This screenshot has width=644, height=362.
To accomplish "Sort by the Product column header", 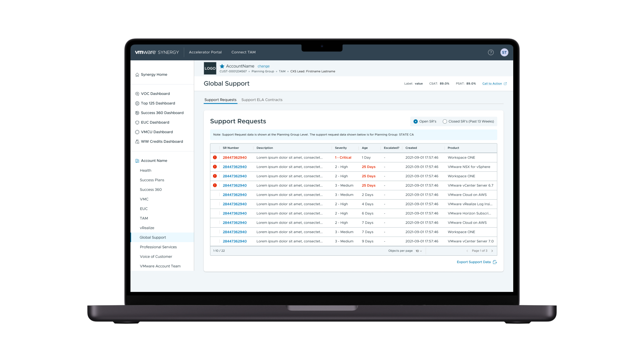I will [x=453, y=148].
